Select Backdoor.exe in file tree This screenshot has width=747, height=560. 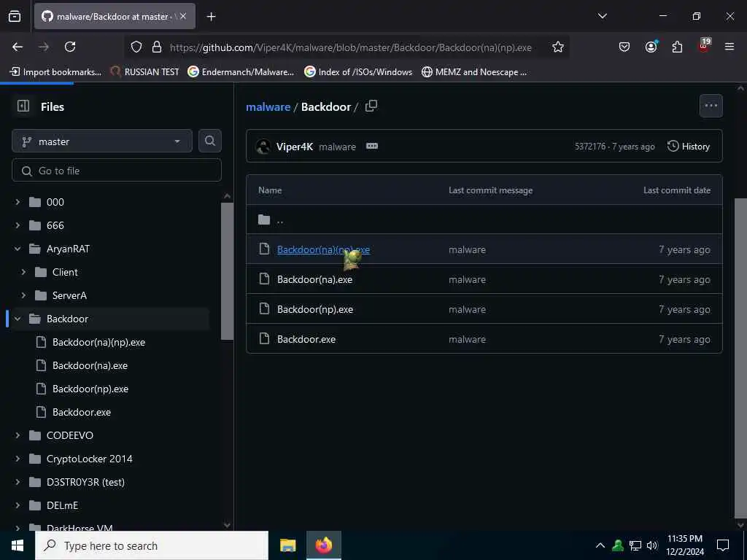82,412
